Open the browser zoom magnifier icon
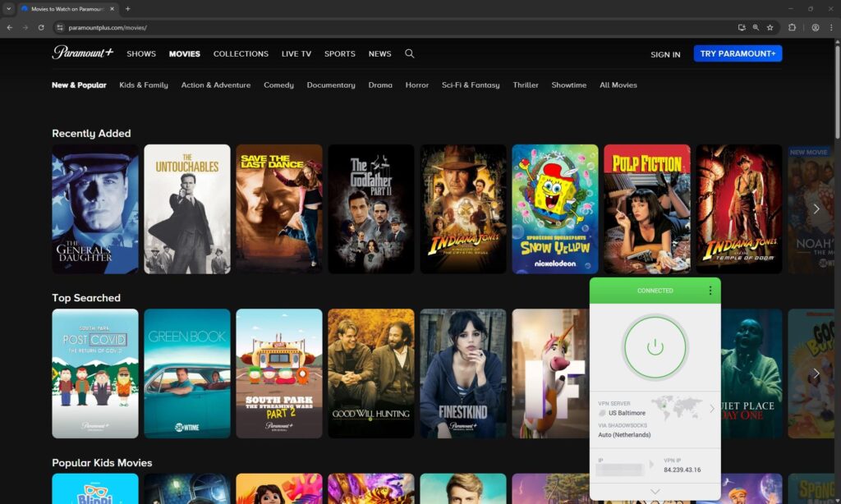The image size is (841, 504). coord(756,27)
